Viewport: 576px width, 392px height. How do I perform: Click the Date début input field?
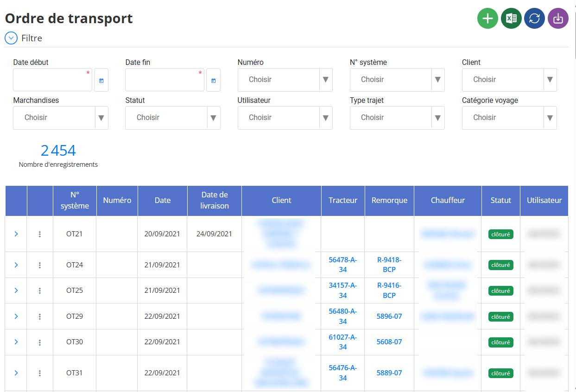(53, 80)
